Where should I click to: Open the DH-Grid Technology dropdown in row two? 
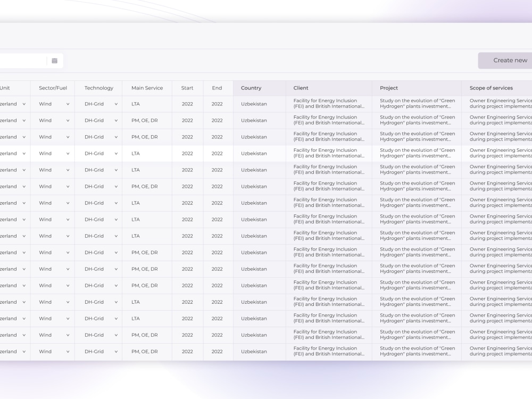click(115, 120)
